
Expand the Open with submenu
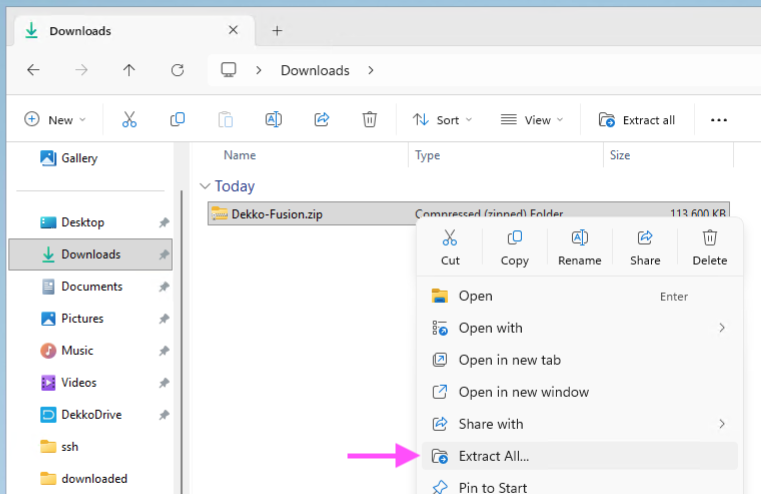pyautogui.click(x=722, y=328)
